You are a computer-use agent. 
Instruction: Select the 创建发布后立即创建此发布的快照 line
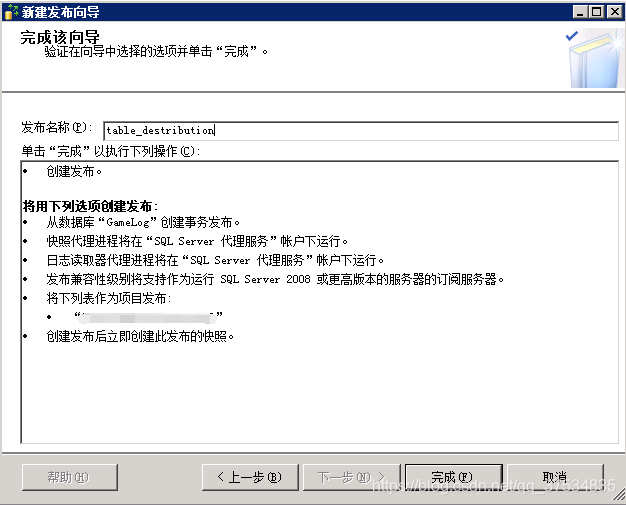pyautogui.click(x=140, y=337)
